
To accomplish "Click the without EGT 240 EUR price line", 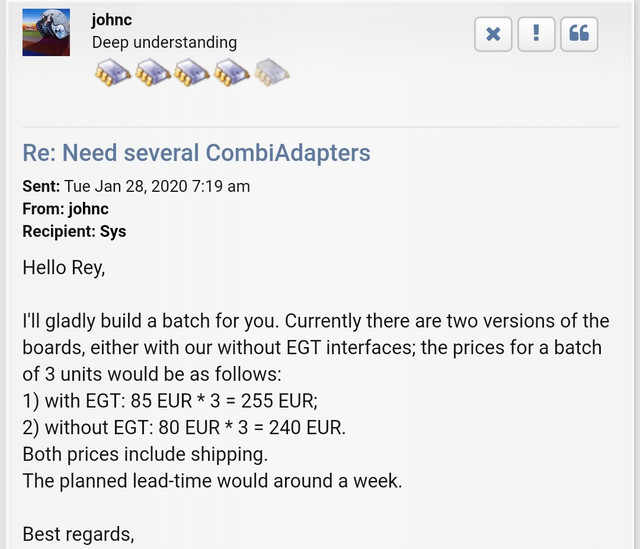I will (x=184, y=428).
